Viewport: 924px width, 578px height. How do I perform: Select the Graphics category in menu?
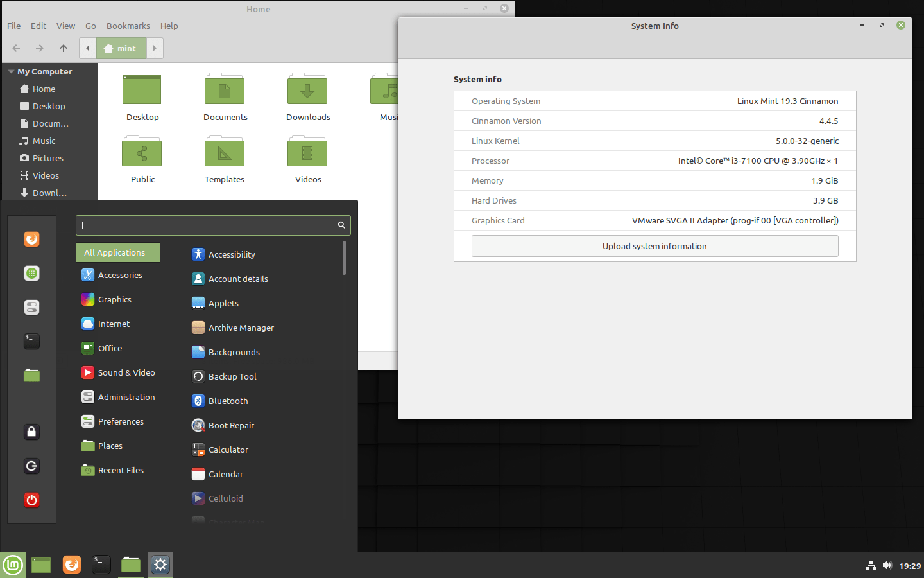(118, 299)
